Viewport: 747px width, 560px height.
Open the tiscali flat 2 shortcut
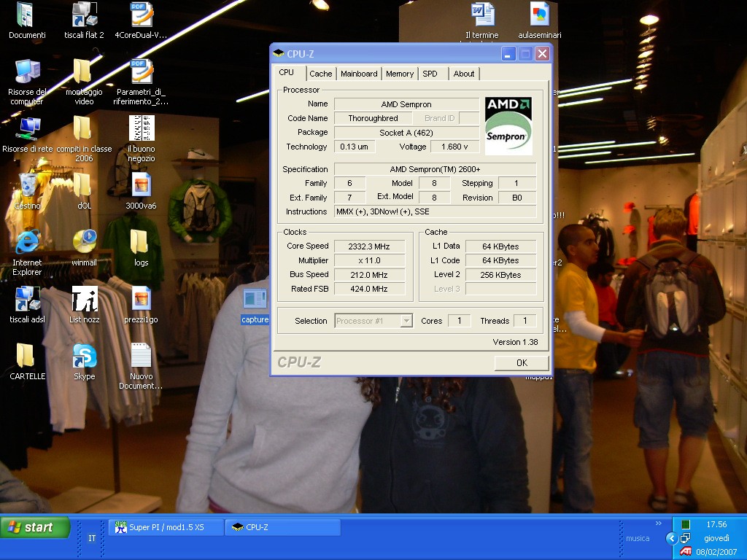(x=85, y=20)
